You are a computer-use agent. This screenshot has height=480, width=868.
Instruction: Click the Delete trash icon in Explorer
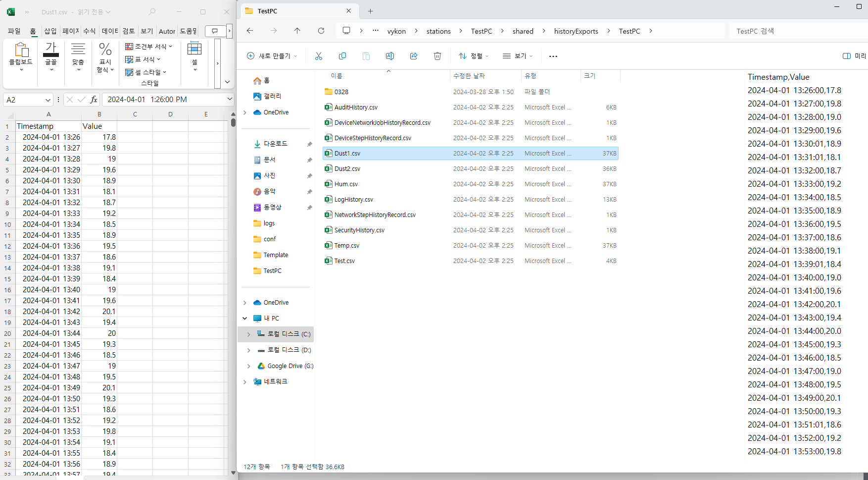437,56
